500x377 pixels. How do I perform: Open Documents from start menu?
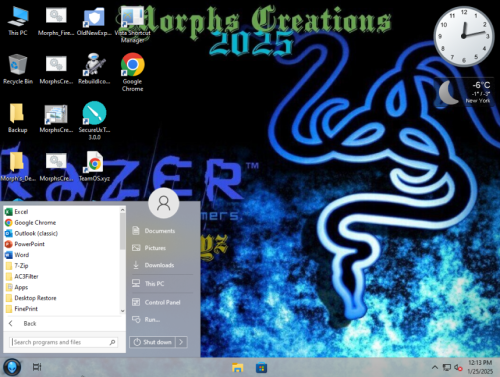point(161,231)
